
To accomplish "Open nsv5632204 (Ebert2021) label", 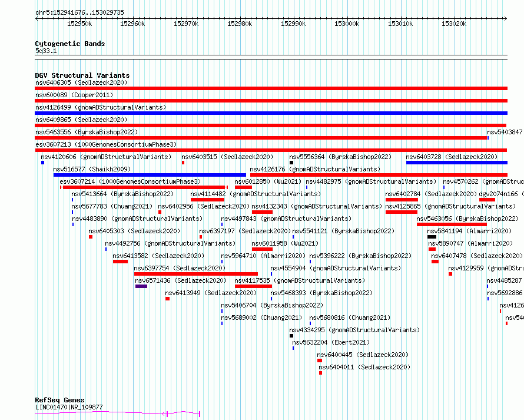I will [x=331, y=342].
